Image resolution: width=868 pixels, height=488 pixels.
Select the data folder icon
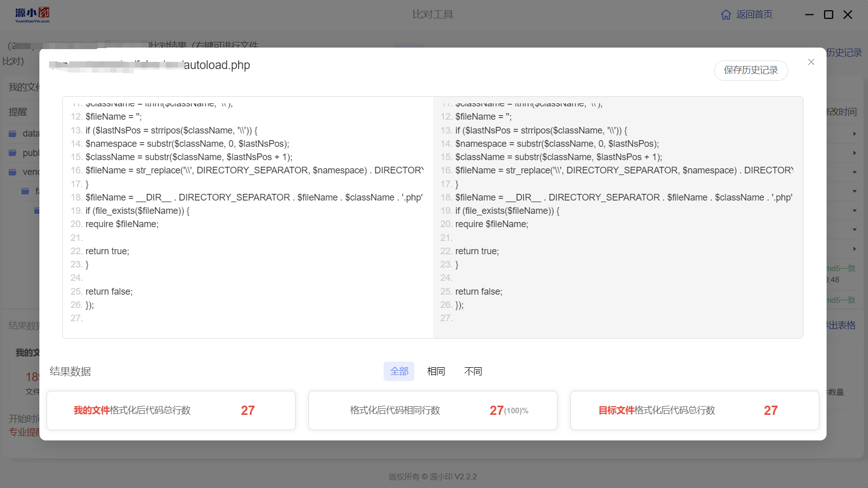13,134
